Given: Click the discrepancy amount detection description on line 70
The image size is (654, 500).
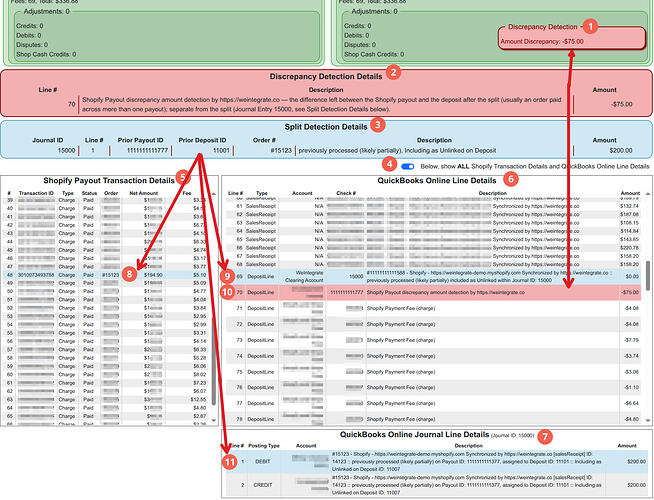Looking at the screenshot, I should coord(445,293).
